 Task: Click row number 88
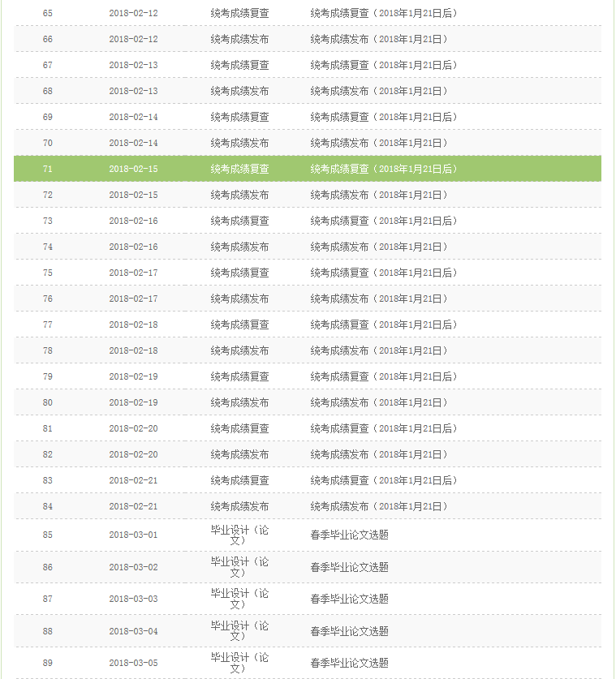coord(48,631)
